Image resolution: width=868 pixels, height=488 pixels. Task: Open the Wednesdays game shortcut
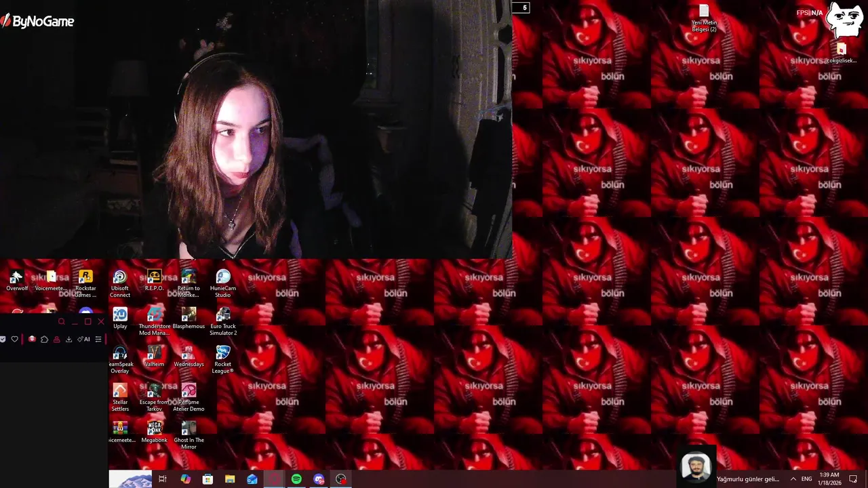(x=189, y=357)
